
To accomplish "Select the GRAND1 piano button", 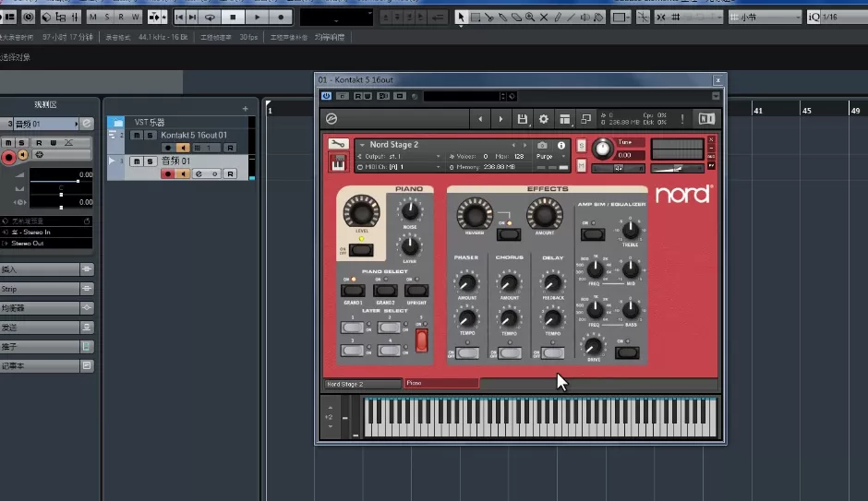I will [x=352, y=291].
